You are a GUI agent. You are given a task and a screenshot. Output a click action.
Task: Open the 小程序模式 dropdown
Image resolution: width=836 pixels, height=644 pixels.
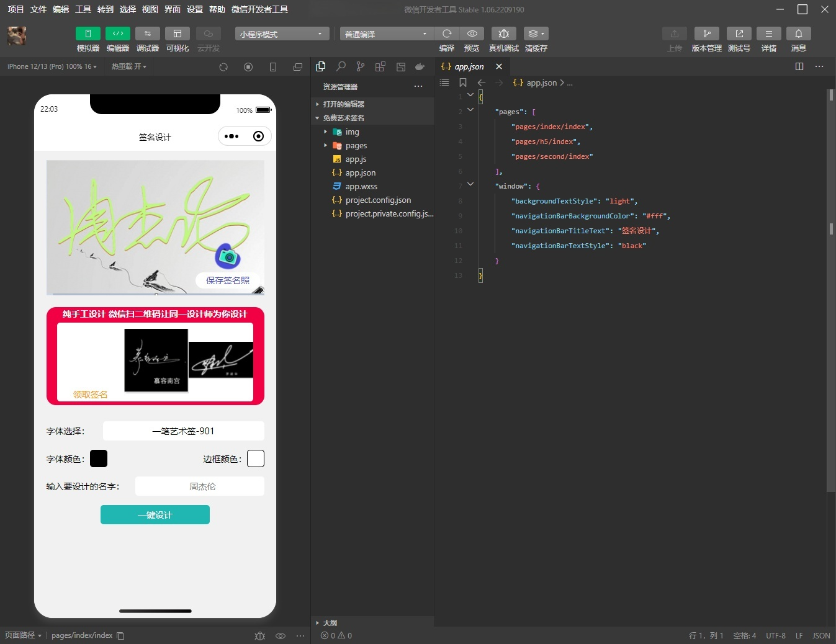coord(281,34)
